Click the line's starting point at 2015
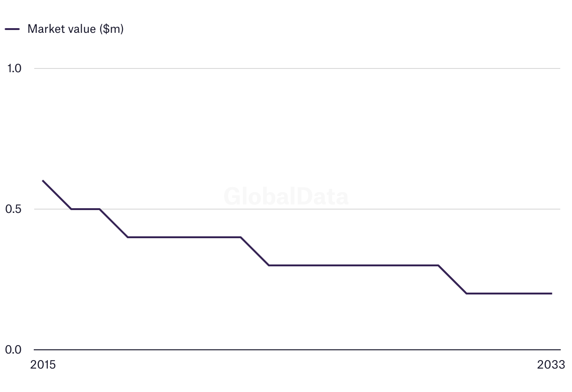The height and width of the screenshot is (392, 572). point(43,181)
